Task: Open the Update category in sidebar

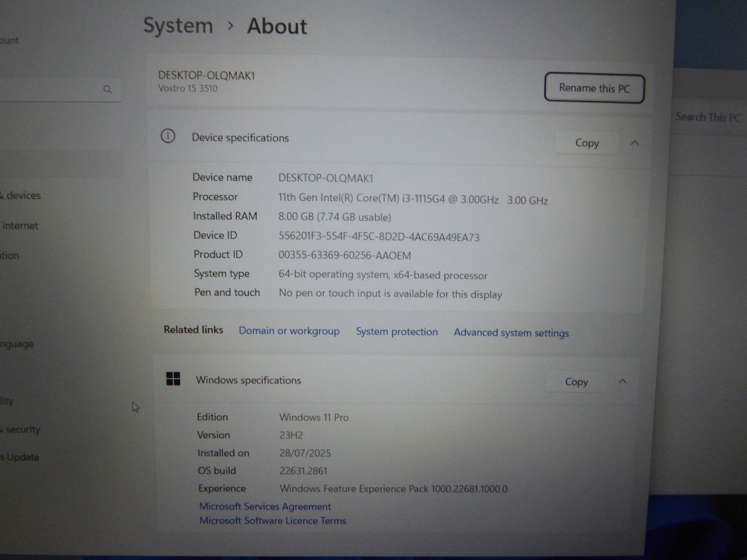Action: (20, 457)
